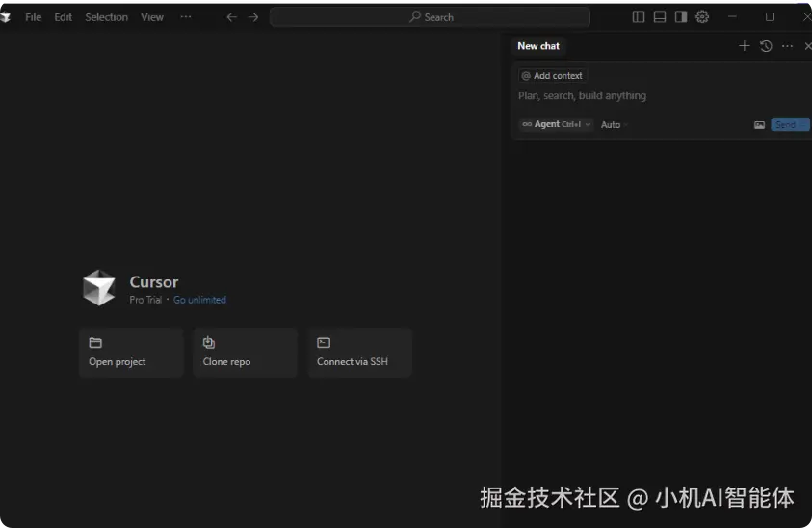812x528 pixels.
Task: Go back with the left arrow
Action: pyautogui.click(x=231, y=17)
